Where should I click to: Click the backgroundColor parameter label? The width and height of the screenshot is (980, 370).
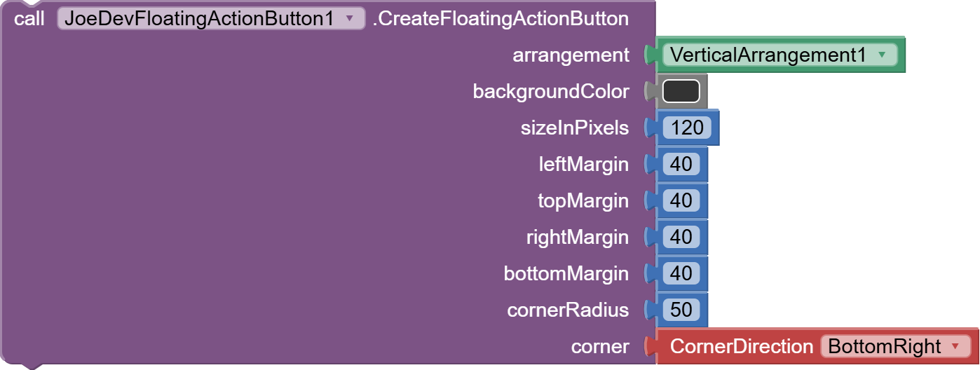pyautogui.click(x=551, y=91)
